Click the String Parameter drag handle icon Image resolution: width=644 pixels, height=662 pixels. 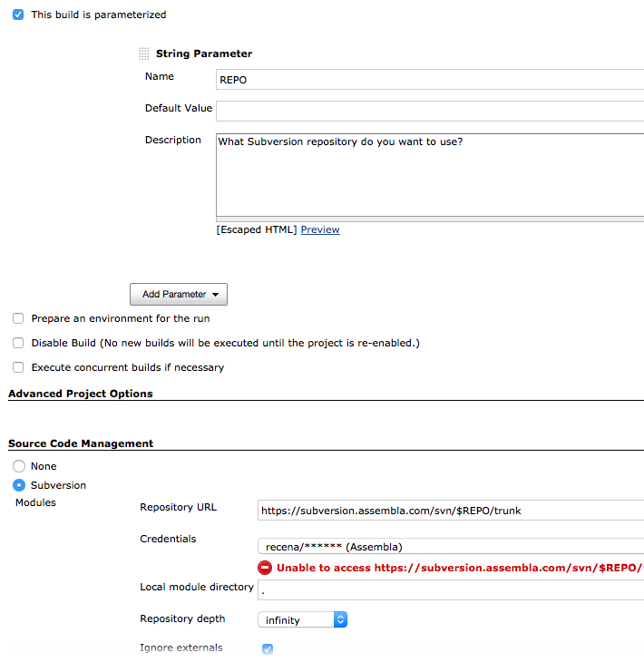(143, 54)
